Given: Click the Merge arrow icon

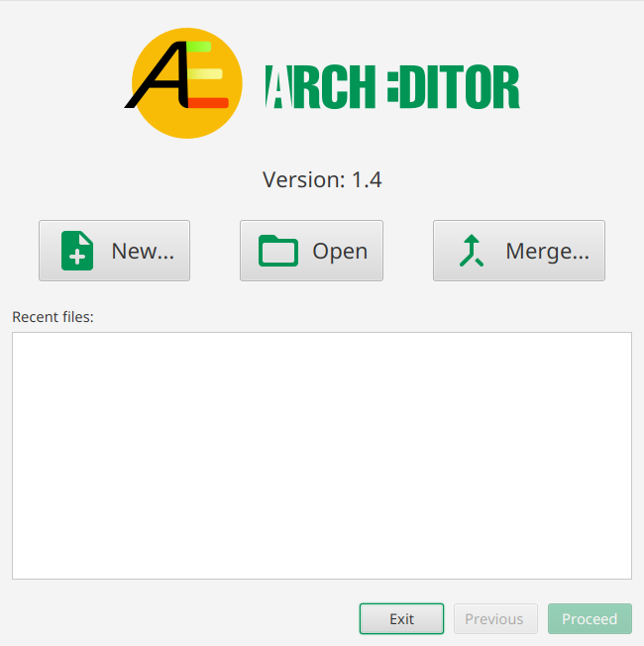Looking at the screenshot, I should tap(472, 251).
